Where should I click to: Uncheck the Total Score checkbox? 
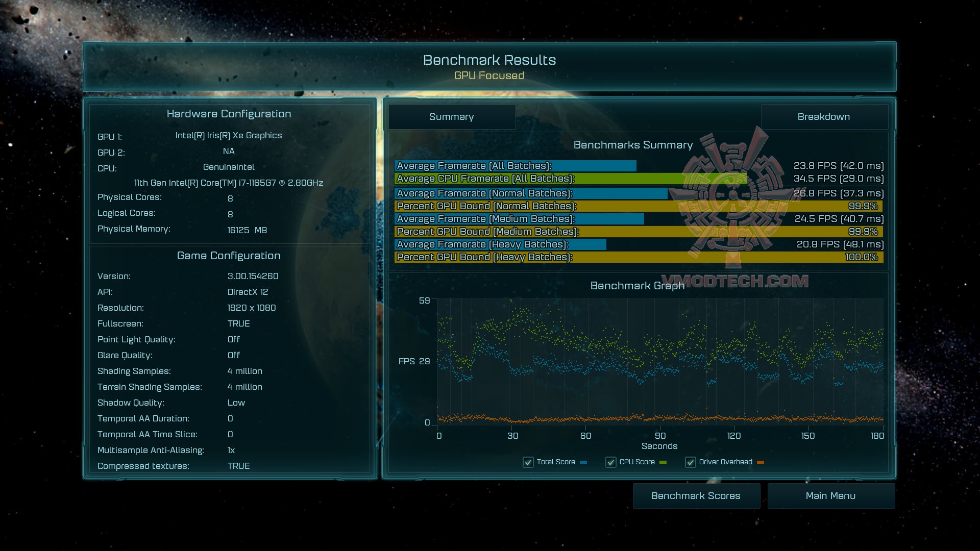click(x=528, y=462)
